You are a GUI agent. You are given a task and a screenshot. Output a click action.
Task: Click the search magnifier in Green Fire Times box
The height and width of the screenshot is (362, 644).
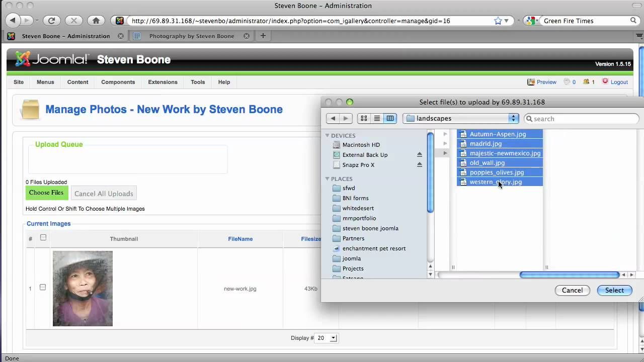coord(633,21)
